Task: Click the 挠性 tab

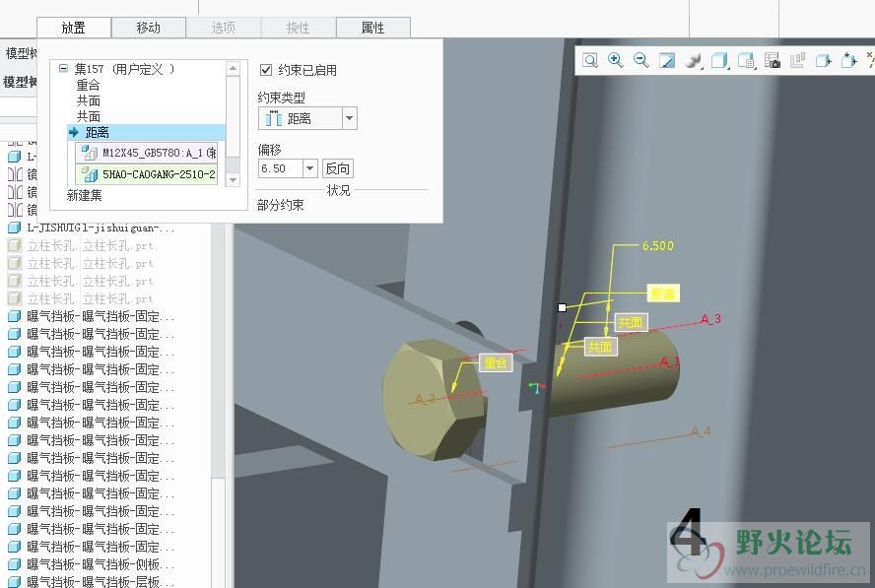Action: [x=298, y=28]
